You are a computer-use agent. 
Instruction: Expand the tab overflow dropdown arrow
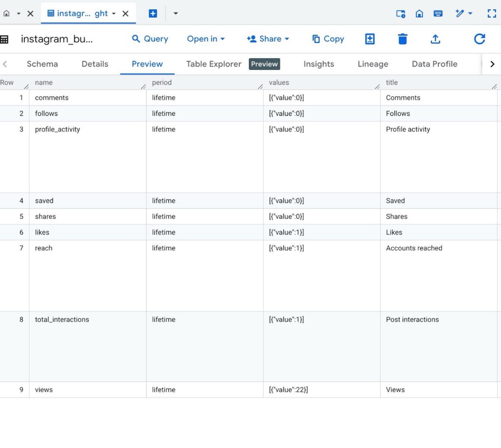tap(176, 14)
